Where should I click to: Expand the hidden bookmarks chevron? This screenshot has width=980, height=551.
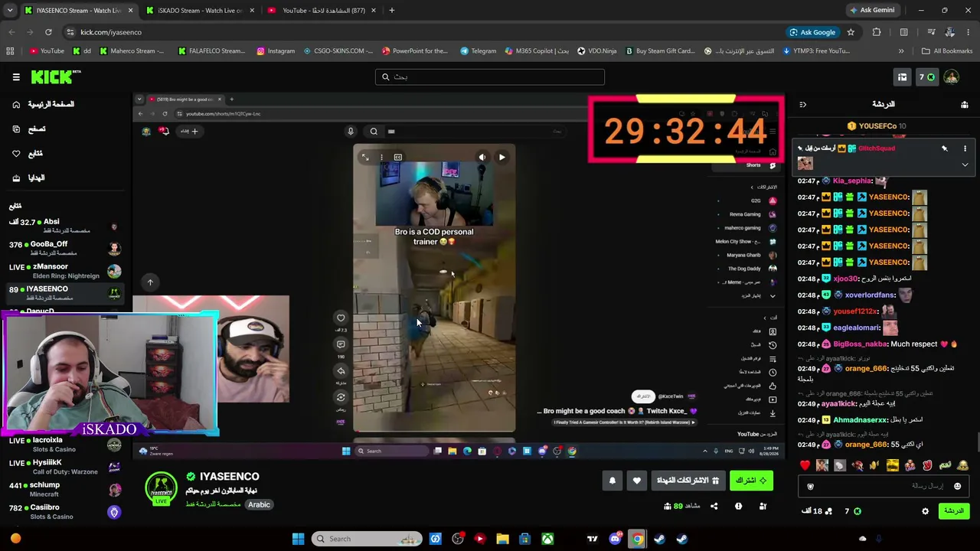901,51
